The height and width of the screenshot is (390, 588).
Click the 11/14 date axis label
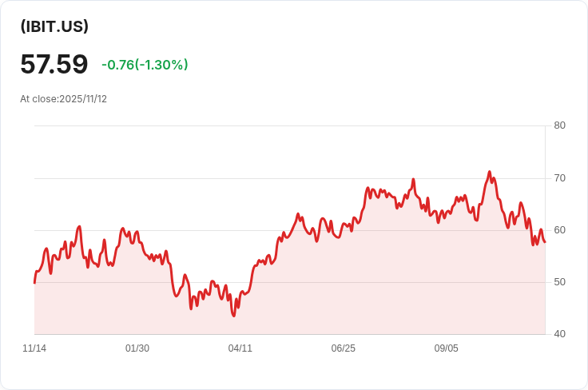34,348
